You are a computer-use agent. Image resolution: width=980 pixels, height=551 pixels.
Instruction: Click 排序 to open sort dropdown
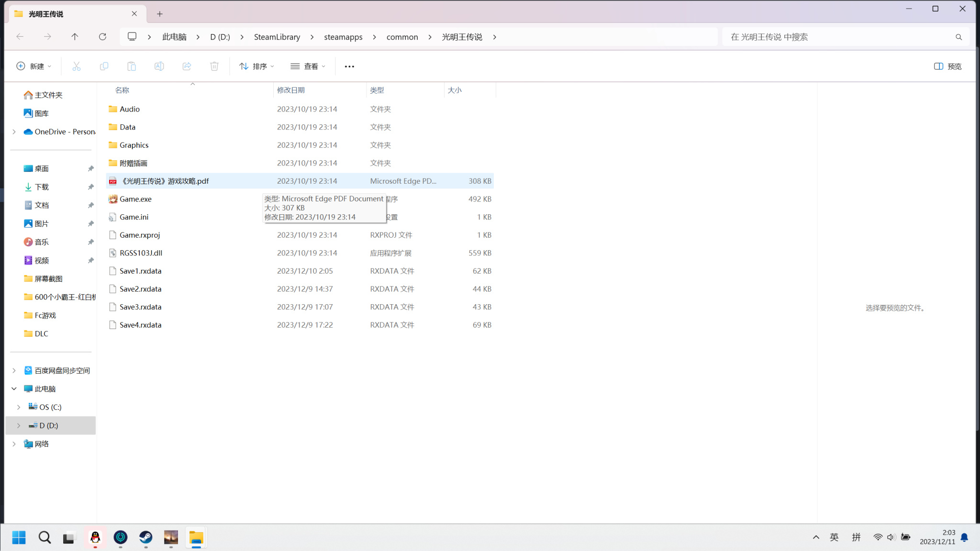pyautogui.click(x=258, y=66)
